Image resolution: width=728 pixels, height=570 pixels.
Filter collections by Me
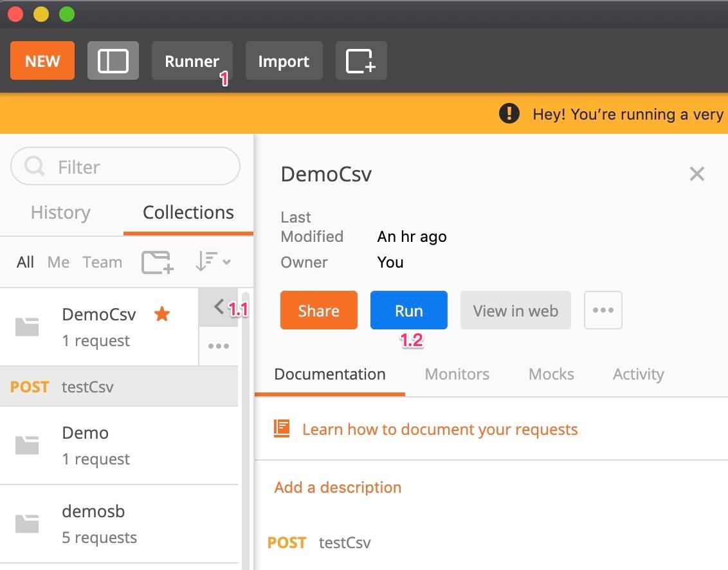(59, 262)
